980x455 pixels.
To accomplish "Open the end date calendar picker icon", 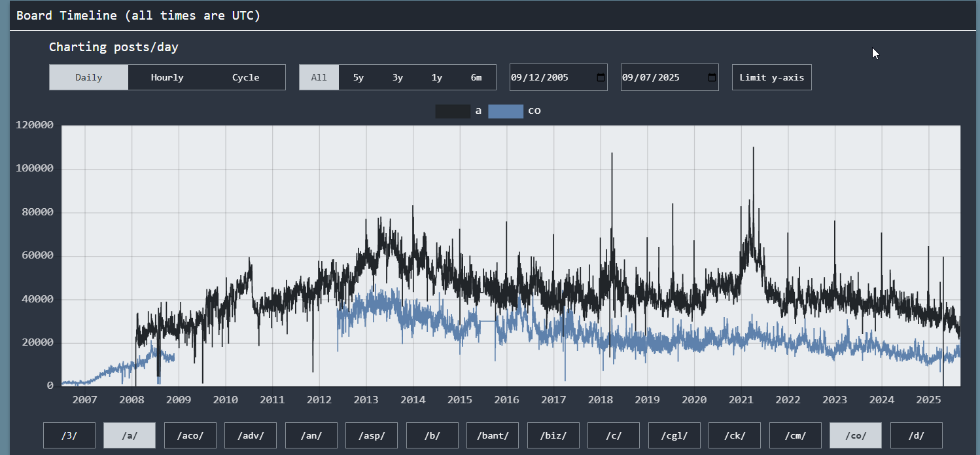I will (x=712, y=77).
